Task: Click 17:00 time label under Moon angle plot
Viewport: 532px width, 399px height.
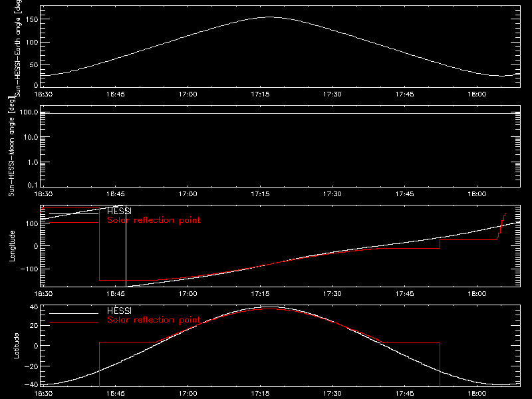Action: pos(188,194)
